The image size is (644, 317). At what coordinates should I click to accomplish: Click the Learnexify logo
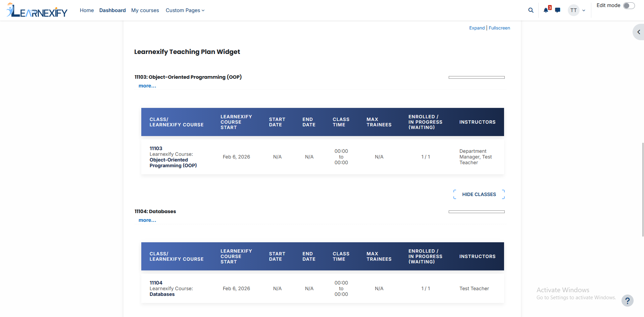(x=37, y=10)
